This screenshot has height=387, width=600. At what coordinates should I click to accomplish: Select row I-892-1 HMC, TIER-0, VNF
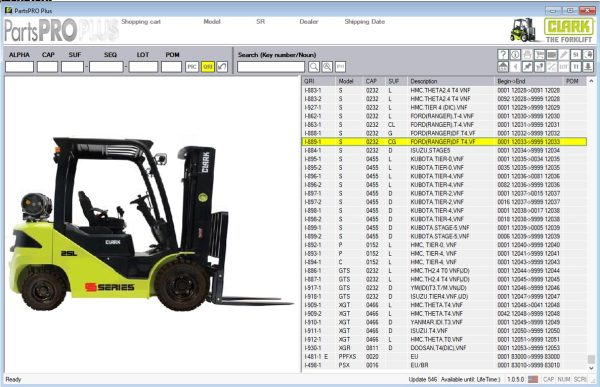click(444, 245)
